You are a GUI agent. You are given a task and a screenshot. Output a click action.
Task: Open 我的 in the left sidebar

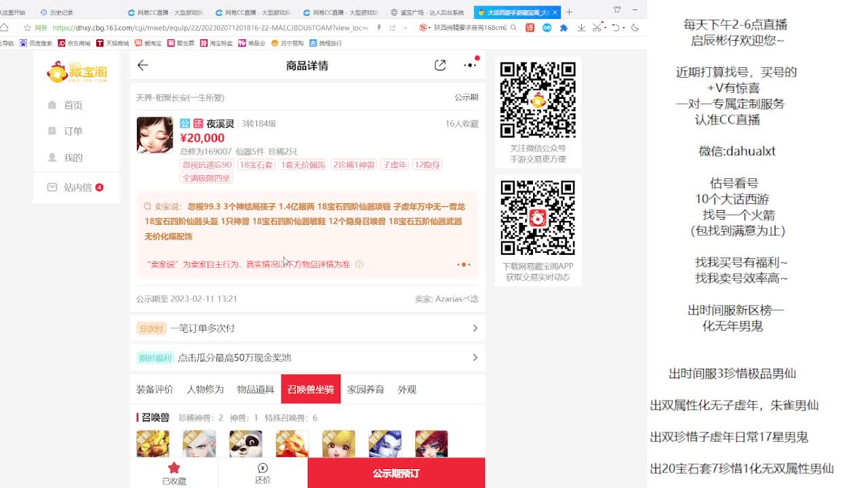[x=66, y=157]
